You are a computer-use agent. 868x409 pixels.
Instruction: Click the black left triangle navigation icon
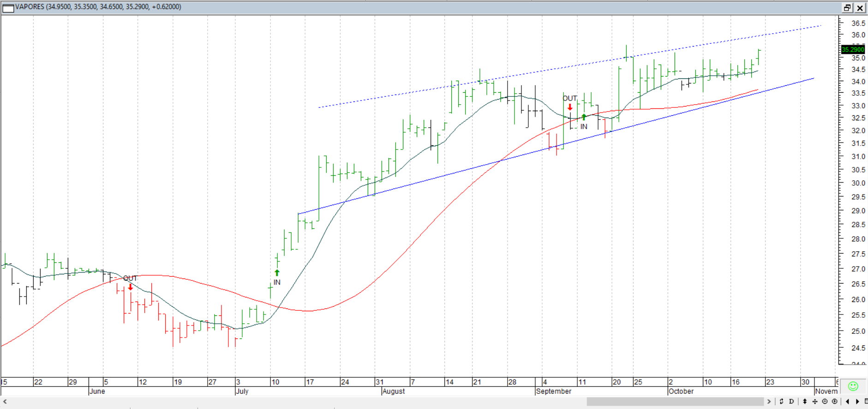click(x=848, y=402)
